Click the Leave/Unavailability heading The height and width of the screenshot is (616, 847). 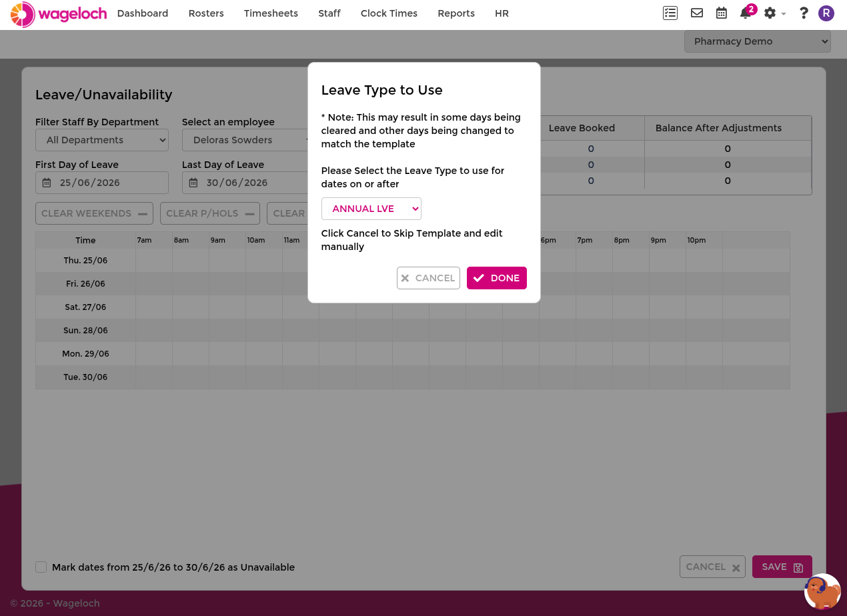(103, 95)
